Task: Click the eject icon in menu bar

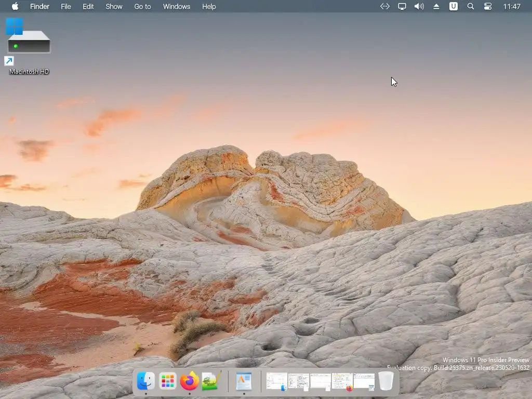Action: click(436, 6)
